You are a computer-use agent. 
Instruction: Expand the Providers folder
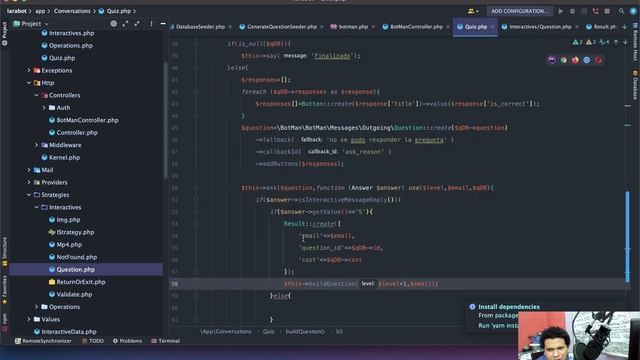point(29,182)
